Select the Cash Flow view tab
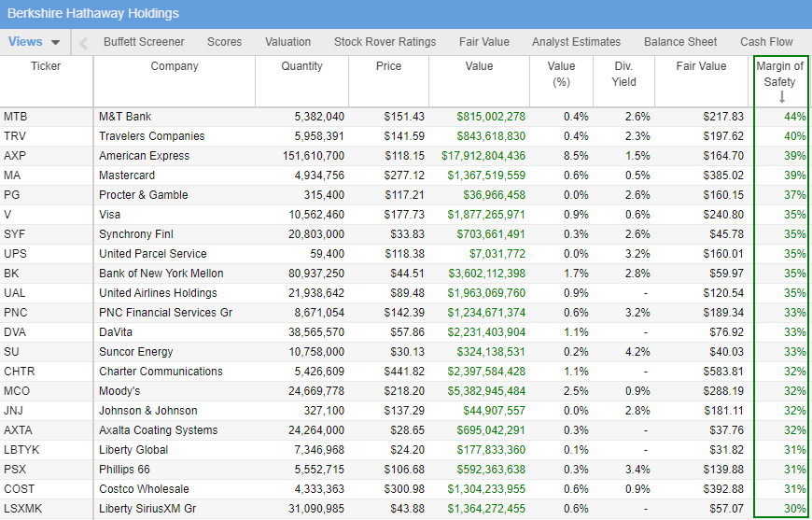 (x=766, y=42)
